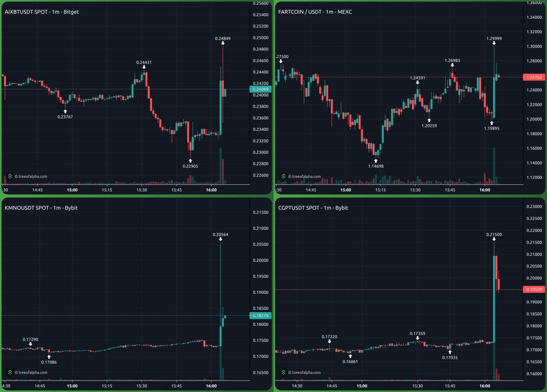
Task: Click the 0.17290 peak marker on KMNO chart
Action: 30,339
